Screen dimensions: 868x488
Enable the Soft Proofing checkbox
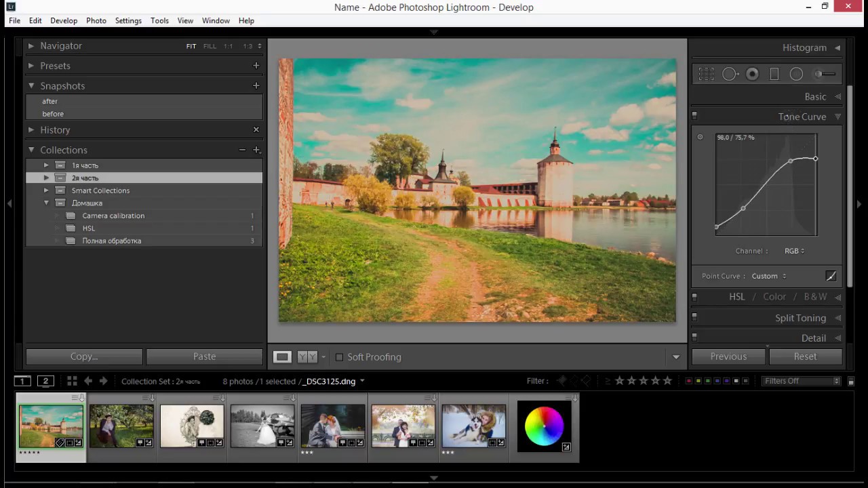pyautogui.click(x=340, y=357)
